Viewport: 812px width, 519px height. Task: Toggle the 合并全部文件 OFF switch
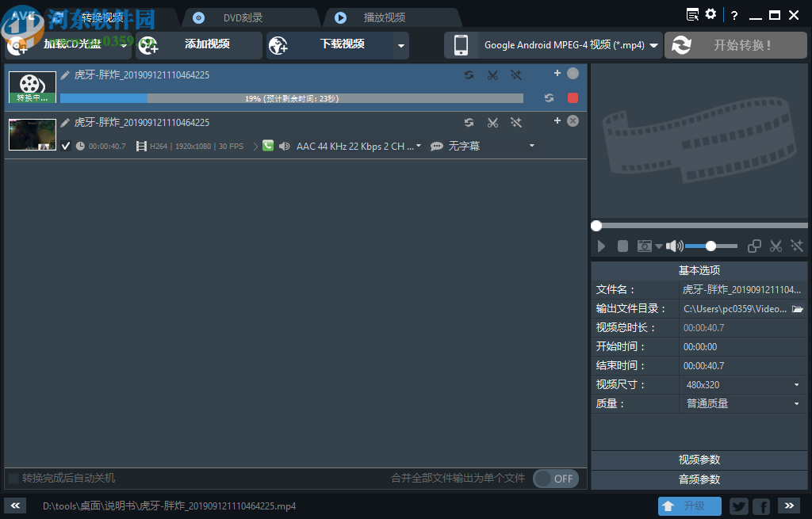point(555,479)
